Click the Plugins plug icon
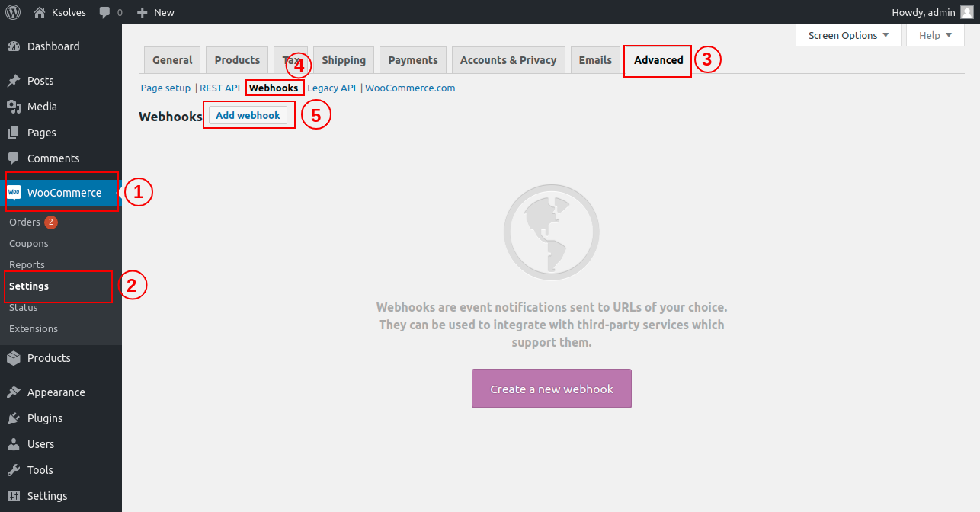Viewport: 980px width, 512px height. point(14,418)
